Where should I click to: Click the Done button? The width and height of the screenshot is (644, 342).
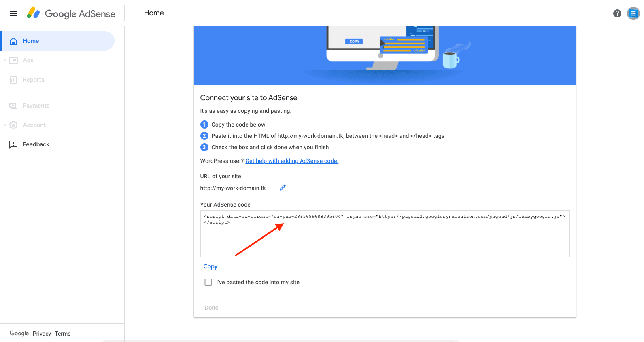point(211,308)
